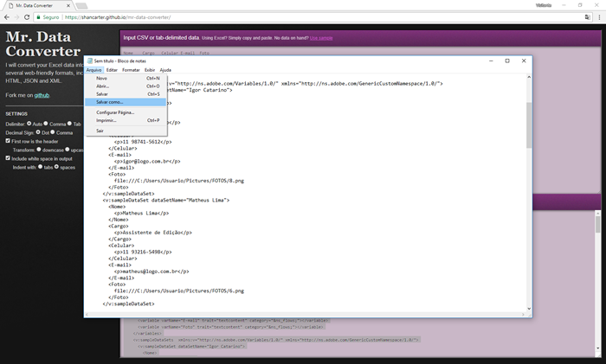
Task: Follow the github link in the sidebar
Action: tap(42, 95)
